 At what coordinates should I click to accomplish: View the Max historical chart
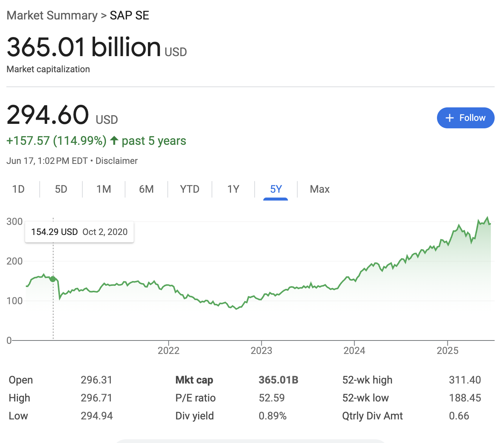pyautogui.click(x=319, y=189)
